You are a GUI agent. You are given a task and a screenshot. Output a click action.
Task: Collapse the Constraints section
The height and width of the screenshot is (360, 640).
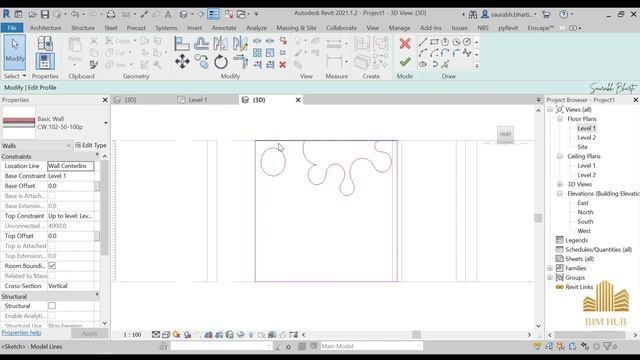[97, 155]
